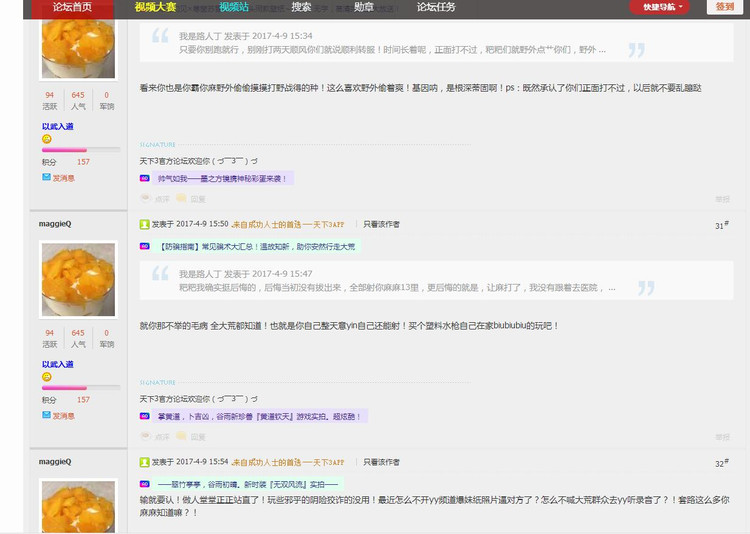Click the emoji face icon under 以武入道 above post 31#
The image size is (750, 534).
[46, 139]
